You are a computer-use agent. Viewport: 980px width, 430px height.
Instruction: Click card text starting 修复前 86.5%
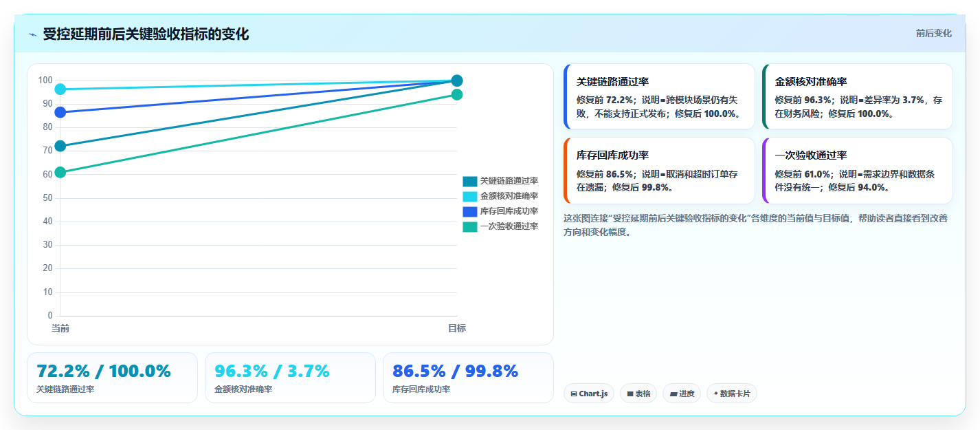coord(657,181)
